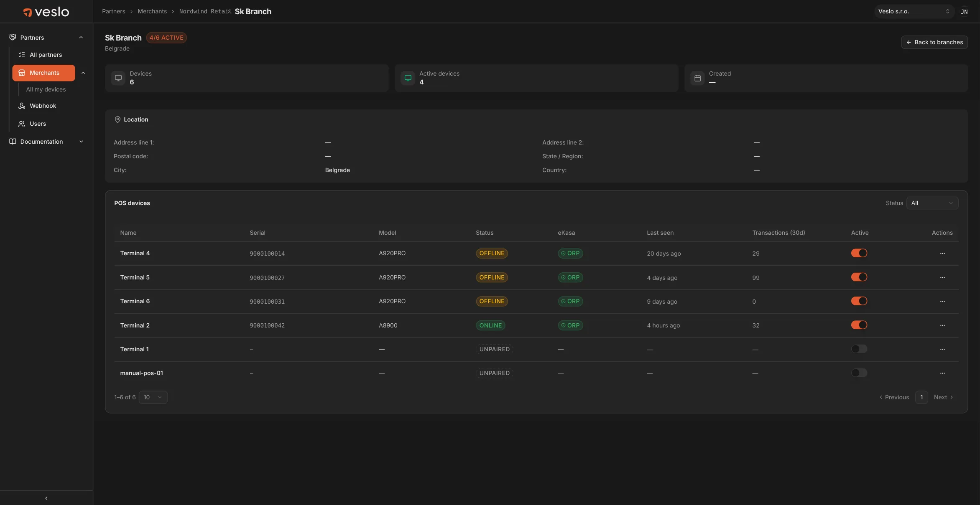Click the A8900 model cell
Screen dimensions: 980x505
pyautogui.click(x=388, y=325)
